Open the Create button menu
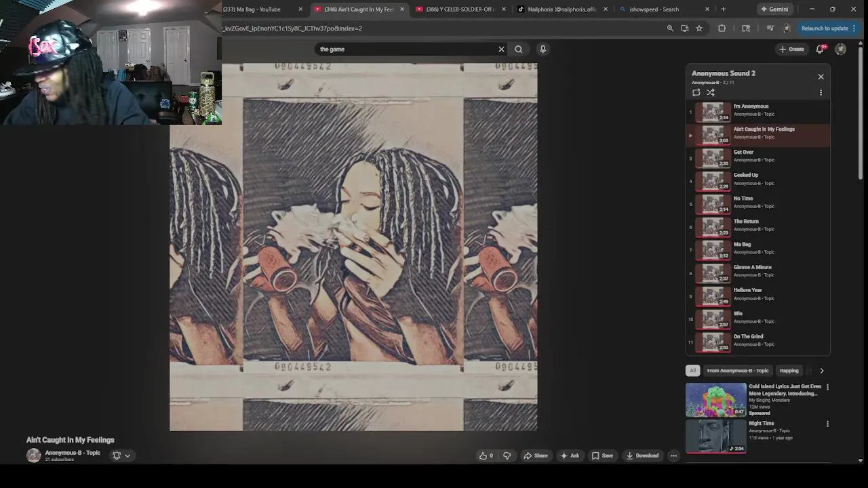The height and width of the screenshot is (488, 868). 791,49
